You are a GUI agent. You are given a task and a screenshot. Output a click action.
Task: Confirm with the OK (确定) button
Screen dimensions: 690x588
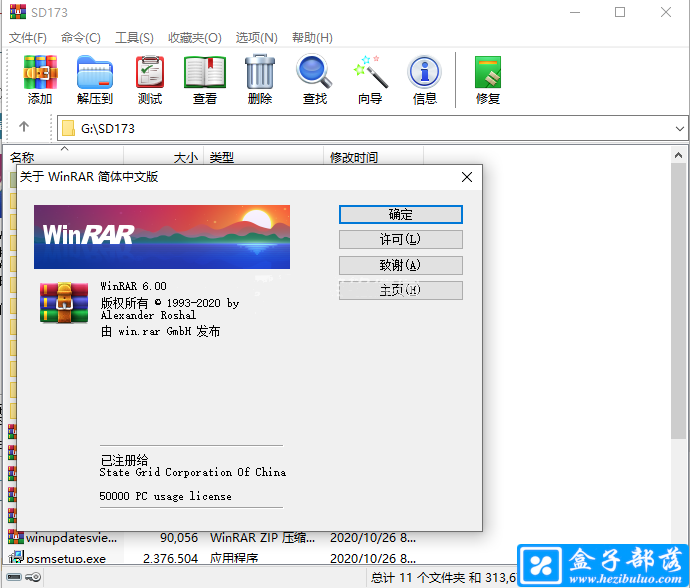pos(400,214)
